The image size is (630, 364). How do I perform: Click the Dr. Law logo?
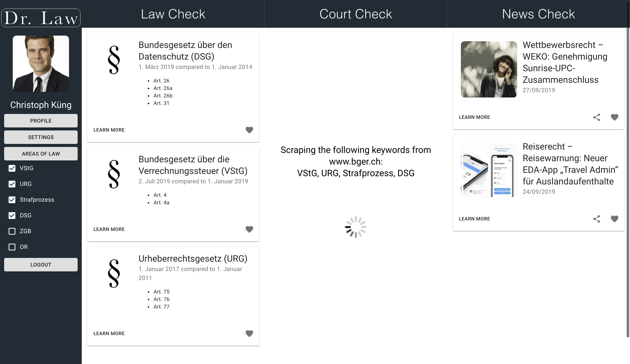41,18
